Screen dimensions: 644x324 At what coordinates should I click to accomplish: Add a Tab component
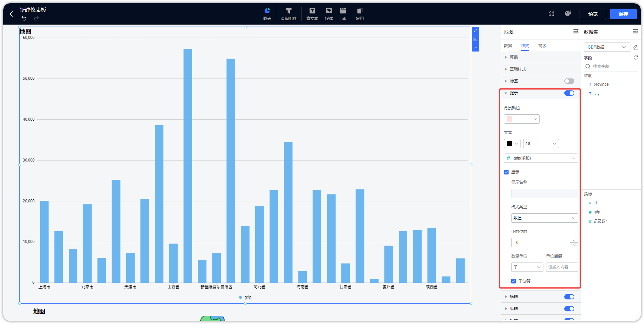(343, 14)
